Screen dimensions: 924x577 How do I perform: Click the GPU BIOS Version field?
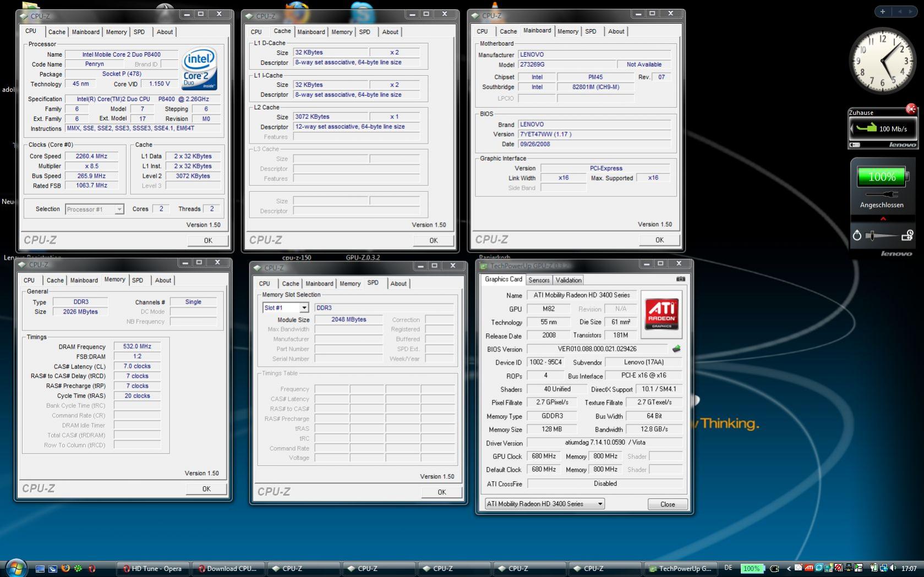coord(597,349)
